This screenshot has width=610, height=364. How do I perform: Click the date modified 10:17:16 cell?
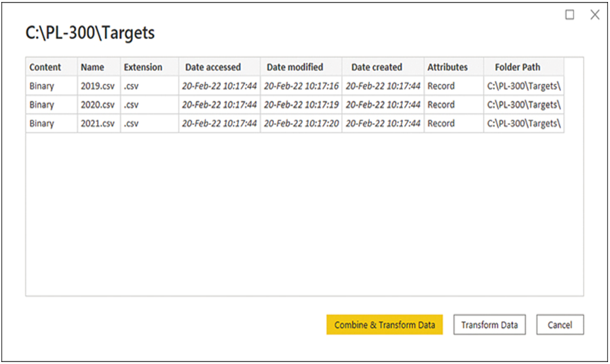click(301, 86)
